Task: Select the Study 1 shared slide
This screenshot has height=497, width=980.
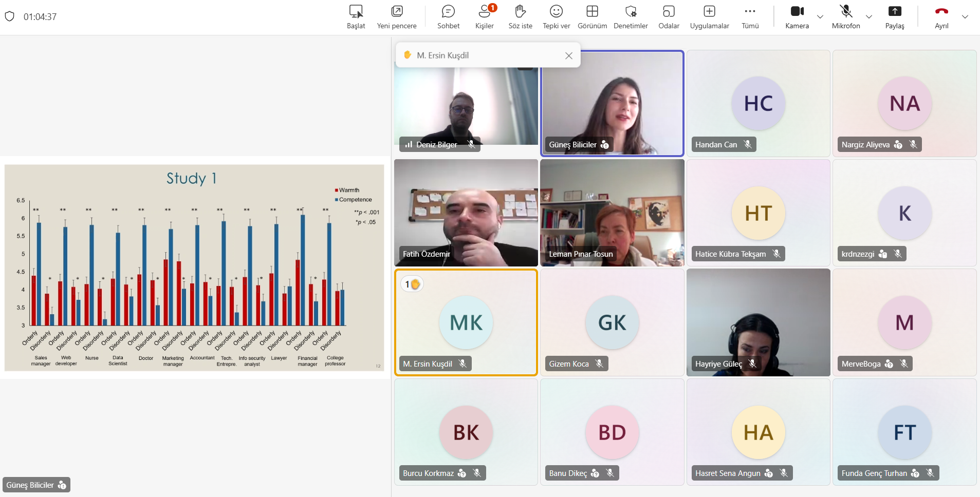Action: 194,267
